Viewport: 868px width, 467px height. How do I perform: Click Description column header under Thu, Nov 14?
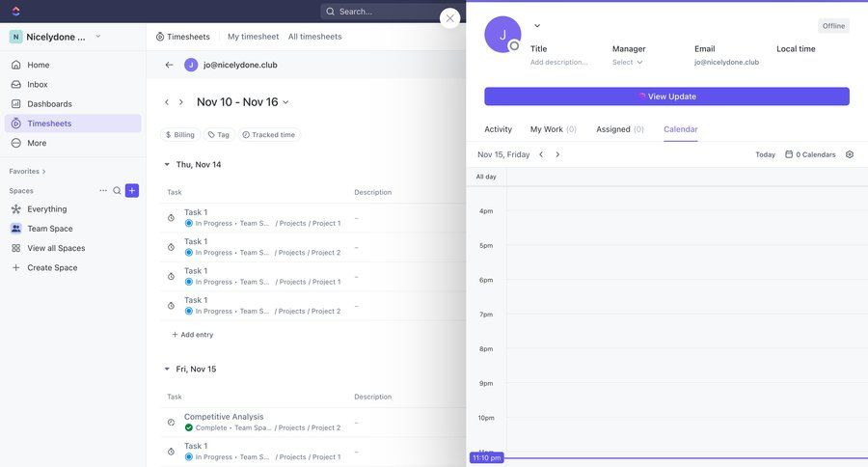click(372, 192)
